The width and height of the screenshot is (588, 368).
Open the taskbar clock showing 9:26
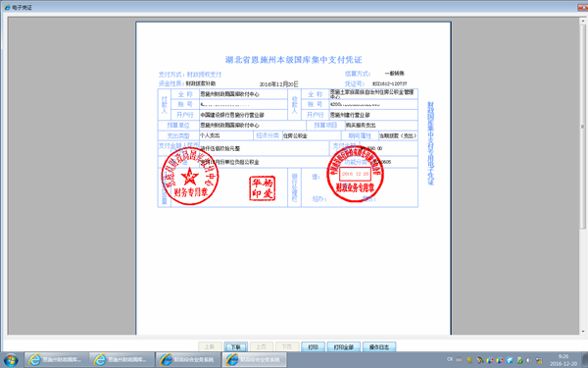[563, 360]
